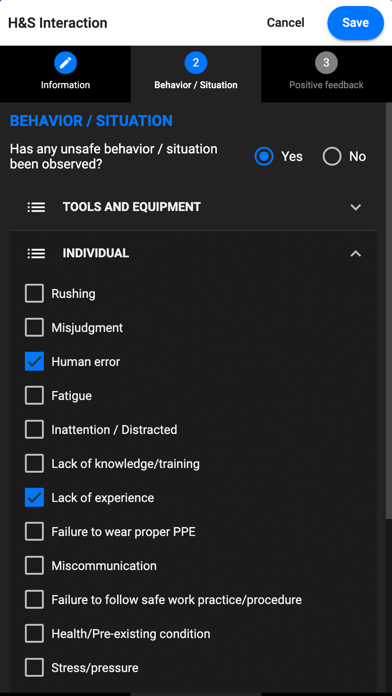Select the No radio button

(x=332, y=156)
